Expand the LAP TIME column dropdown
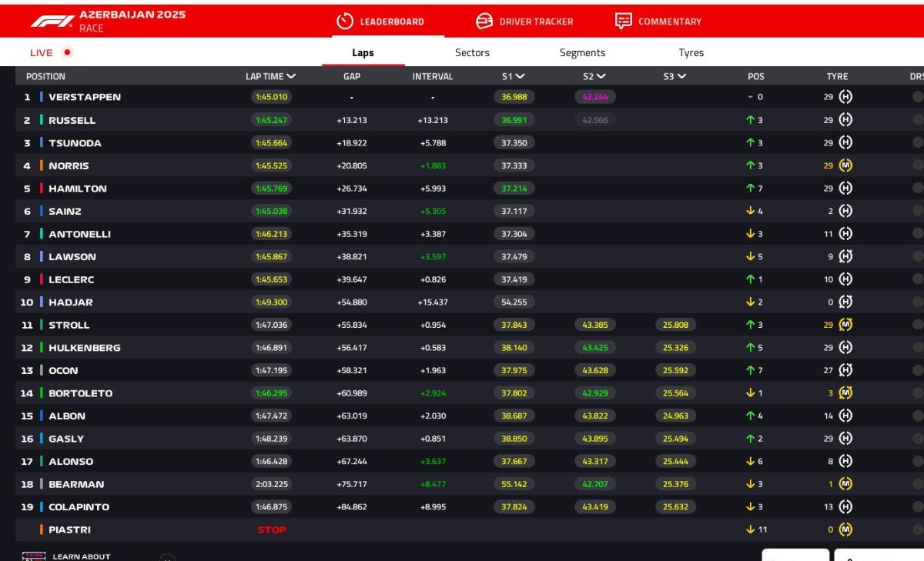The height and width of the screenshot is (561, 924). (x=291, y=76)
